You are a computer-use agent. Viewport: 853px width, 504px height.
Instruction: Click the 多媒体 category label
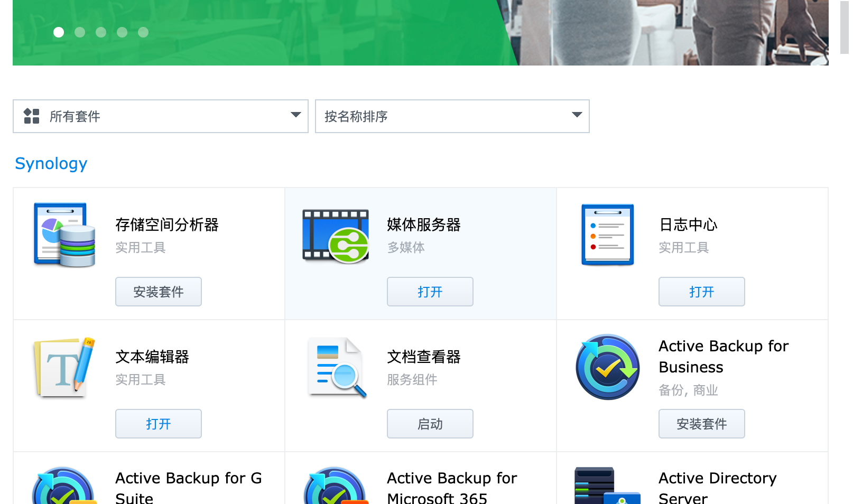pos(406,247)
